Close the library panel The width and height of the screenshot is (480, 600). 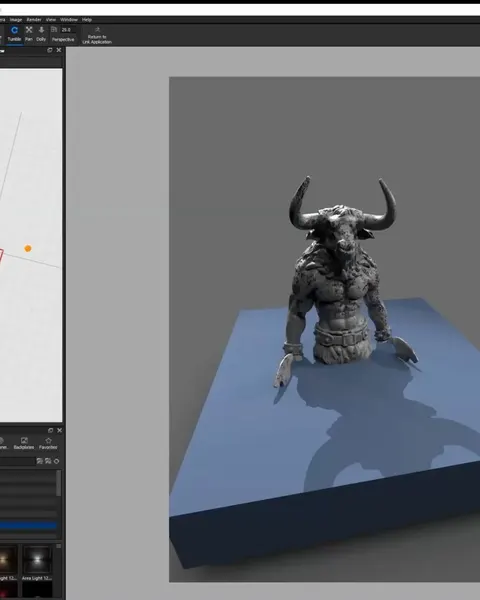[x=59, y=430]
